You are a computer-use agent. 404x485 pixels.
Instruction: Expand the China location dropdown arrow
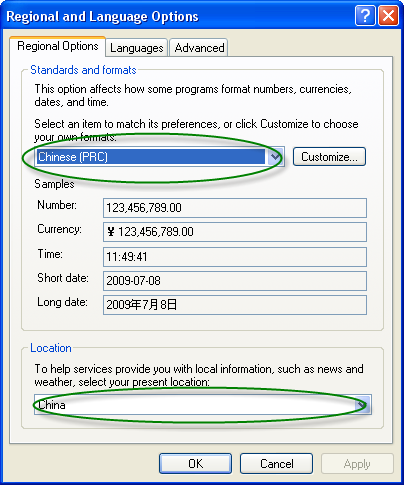pyautogui.click(x=363, y=405)
